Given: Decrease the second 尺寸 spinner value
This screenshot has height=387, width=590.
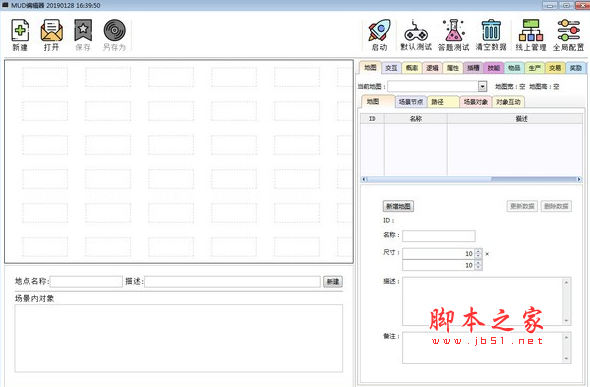Looking at the screenshot, I should [x=478, y=268].
